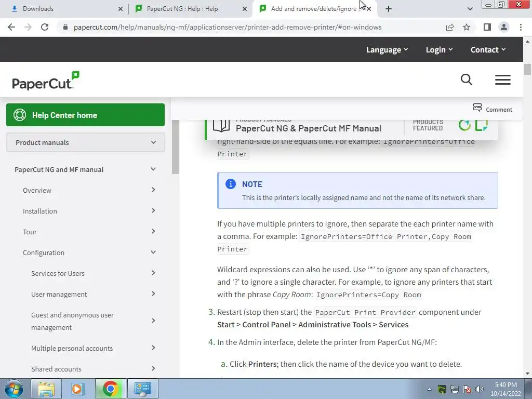The width and height of the screenshot is (532, 399).
Task: Open the Product manuals dropdown
Action: point(86,142)
